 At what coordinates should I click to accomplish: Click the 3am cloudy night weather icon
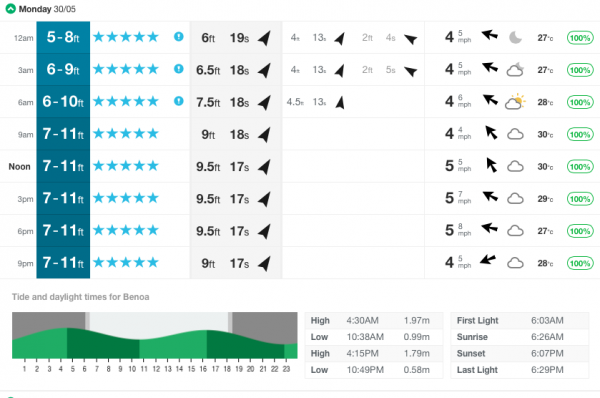pos(515,69)
